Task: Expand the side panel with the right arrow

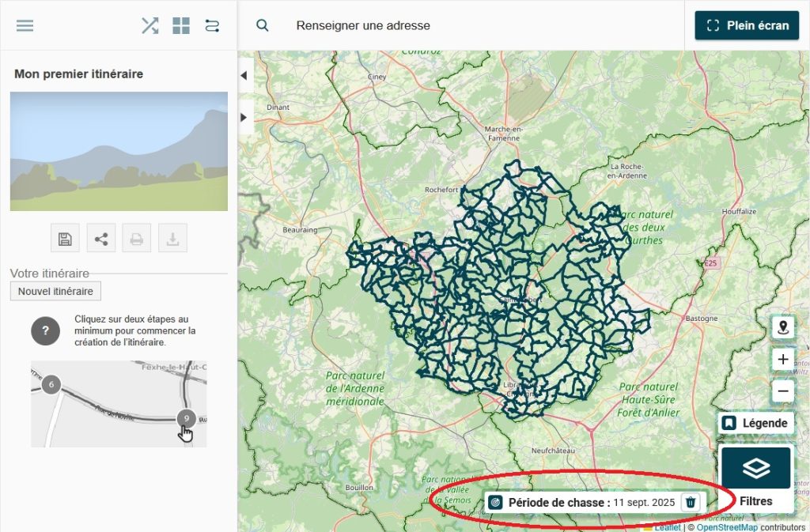Action: pos(244,117)
